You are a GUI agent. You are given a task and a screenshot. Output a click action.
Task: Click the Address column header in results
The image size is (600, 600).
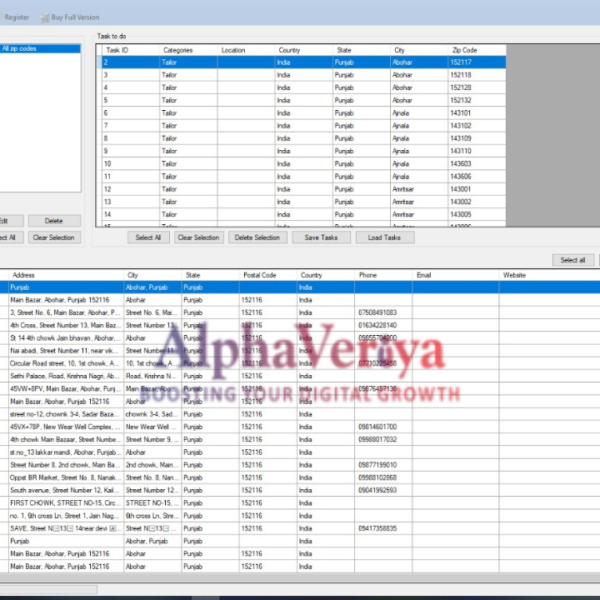[x=66, y=275]
